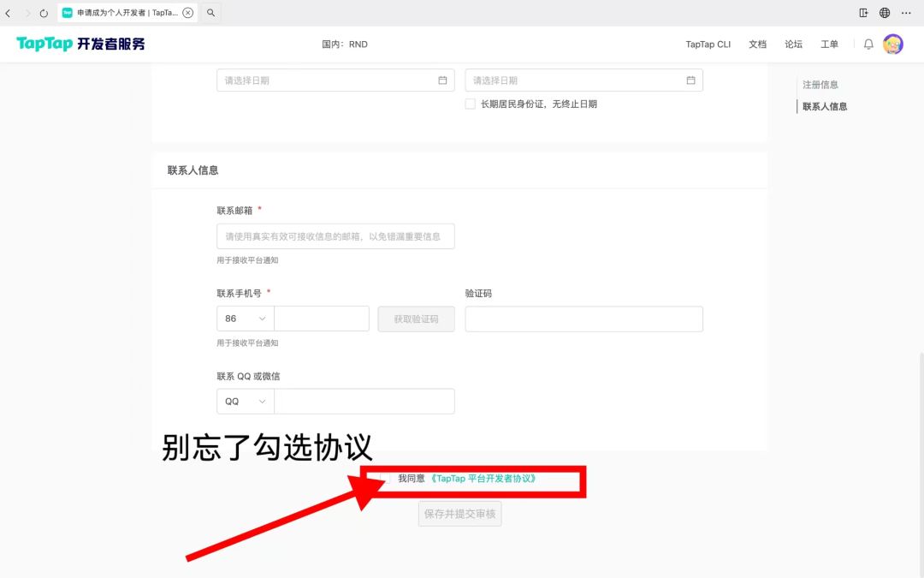This screenshot has width=924, height=578.
Task: Open the 《TapTap 平台开发者协议》 link
Action: [x=483, y=479]
